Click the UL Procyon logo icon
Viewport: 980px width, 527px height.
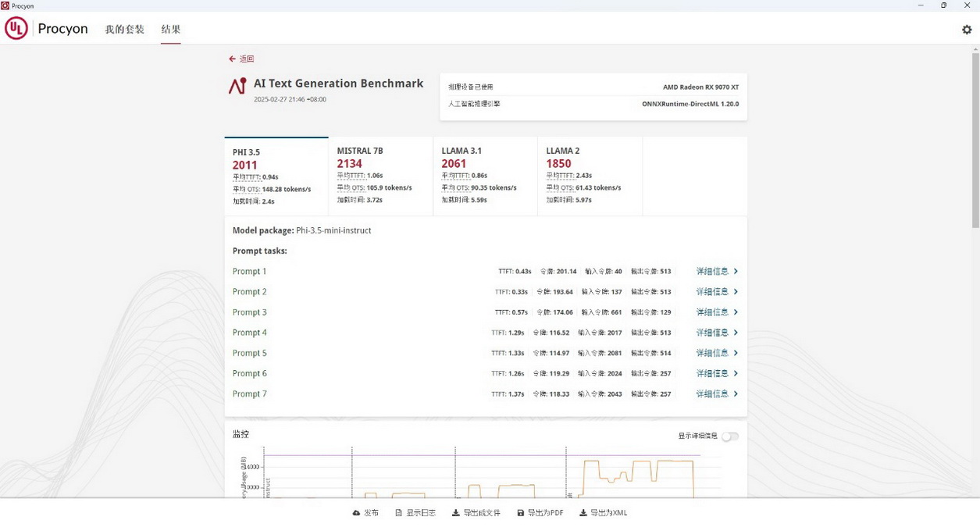tap(16, 29)
